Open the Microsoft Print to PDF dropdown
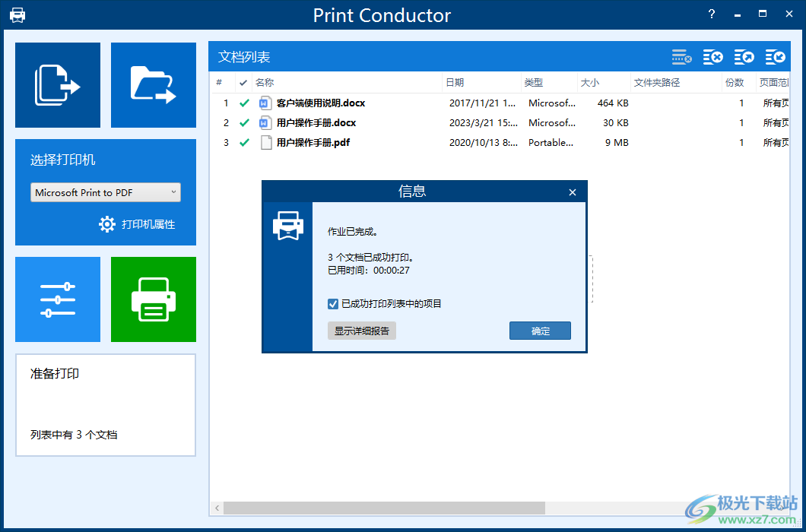The width and height of the screenshot is (806, 532). 106,192
